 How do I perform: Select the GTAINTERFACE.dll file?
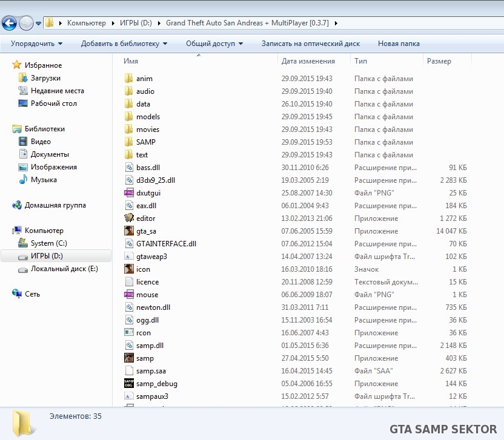[x=166, y=244]
